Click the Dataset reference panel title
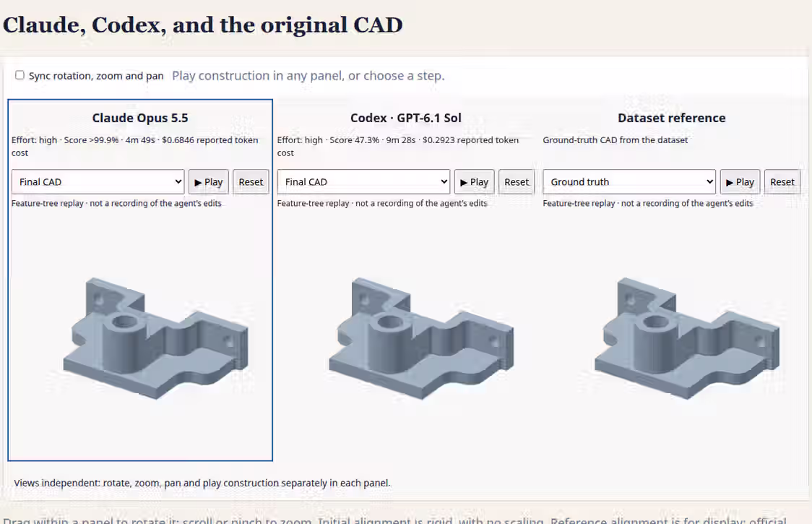812x524 pixels. (x=671, y=119)
